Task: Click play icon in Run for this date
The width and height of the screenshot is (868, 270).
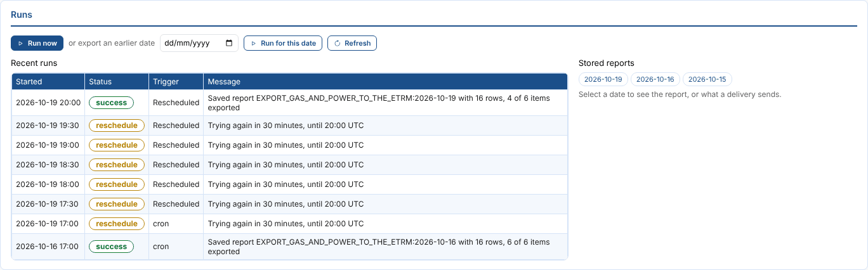Action: (253, 43)
